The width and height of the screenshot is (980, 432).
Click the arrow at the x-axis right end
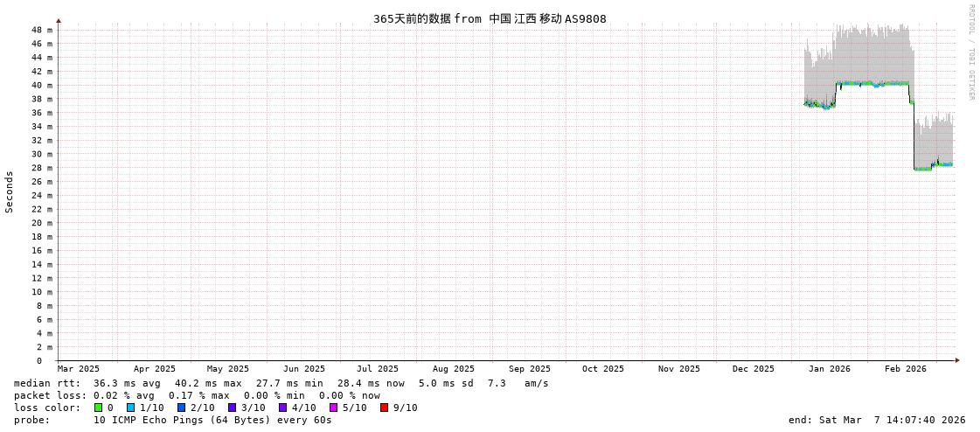(957, 360)
